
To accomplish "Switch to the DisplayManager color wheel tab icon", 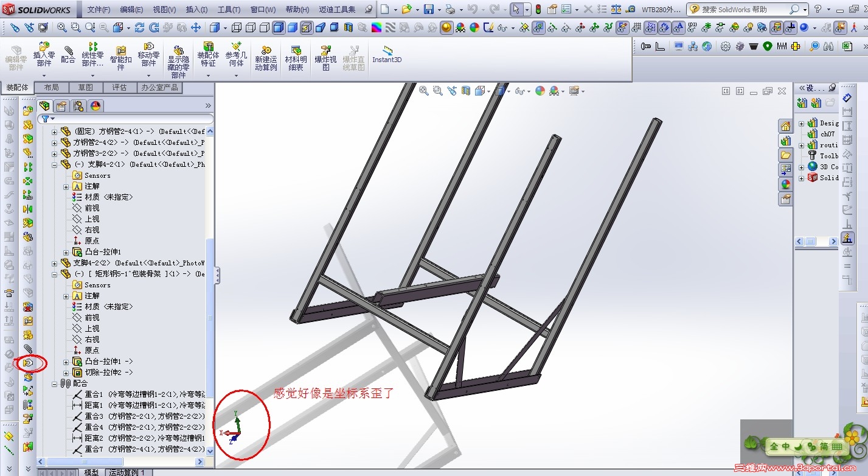I will (x=95, y=106).
